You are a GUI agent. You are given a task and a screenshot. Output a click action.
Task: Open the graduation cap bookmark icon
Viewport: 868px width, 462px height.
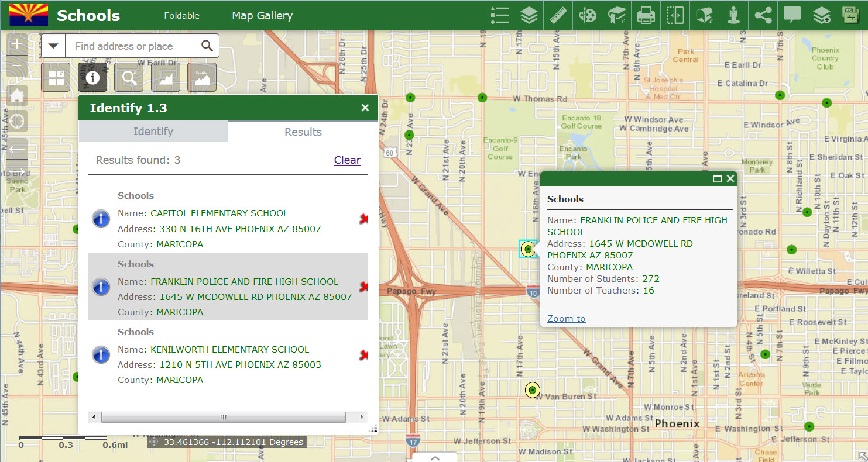tap(616, 15)
